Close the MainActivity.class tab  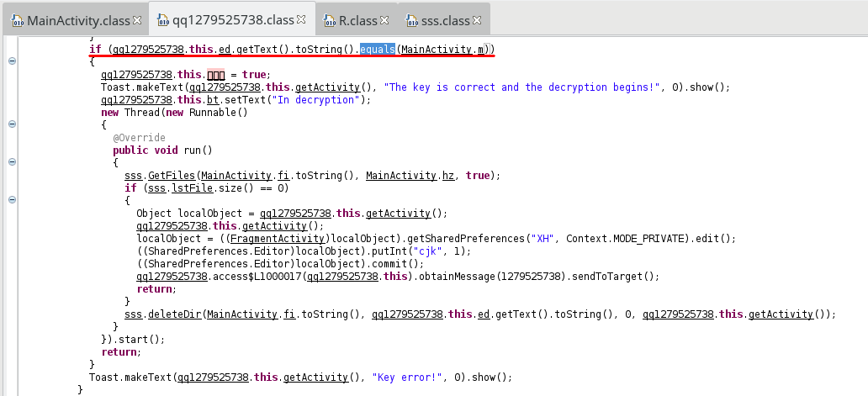[137, 20]
